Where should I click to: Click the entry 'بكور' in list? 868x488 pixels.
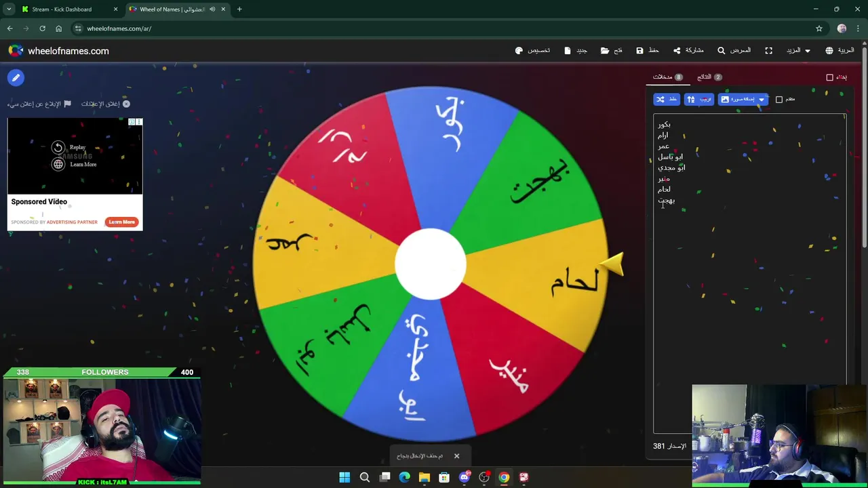click(664, 125)
